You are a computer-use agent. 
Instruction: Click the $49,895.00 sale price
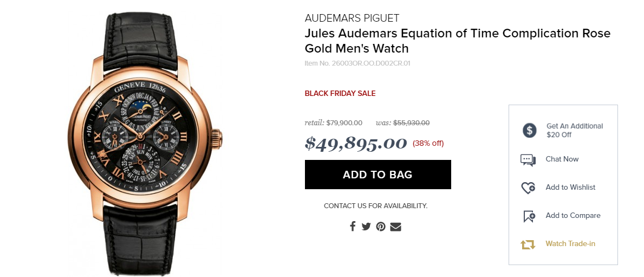pyautogui.click(x=356, y=144)
